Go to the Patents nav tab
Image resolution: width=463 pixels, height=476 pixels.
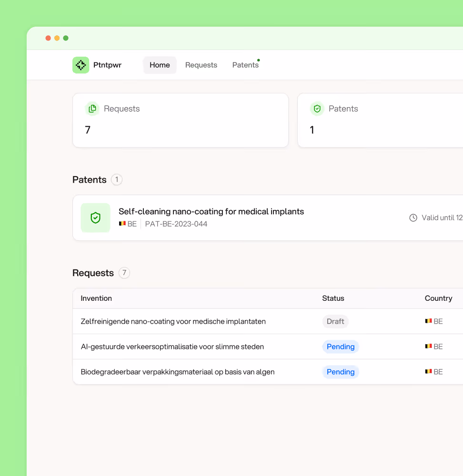click(x=245, y=65)
